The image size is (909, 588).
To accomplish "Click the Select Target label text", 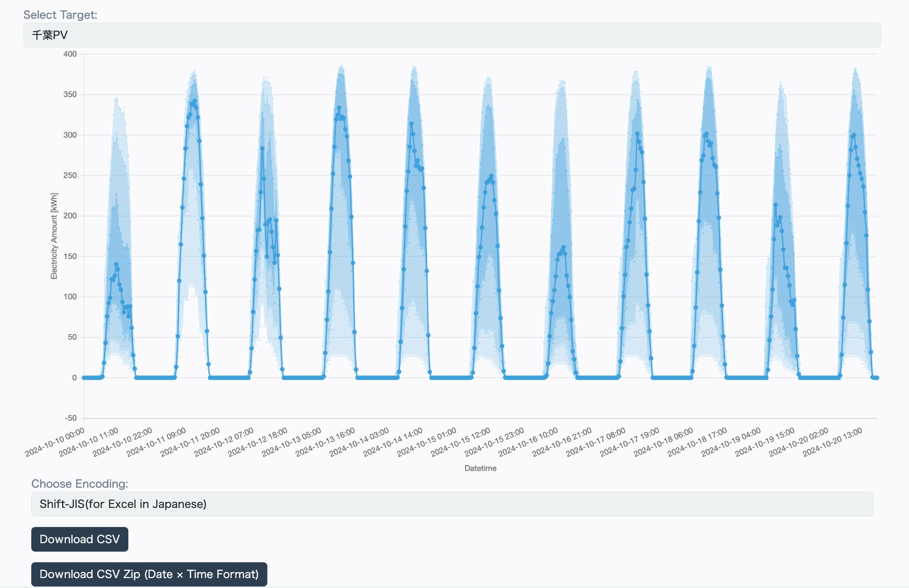I will 60,15.
